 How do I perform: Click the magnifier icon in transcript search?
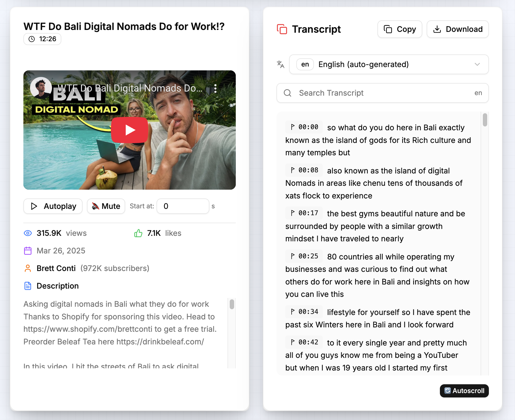pos(287,93)
